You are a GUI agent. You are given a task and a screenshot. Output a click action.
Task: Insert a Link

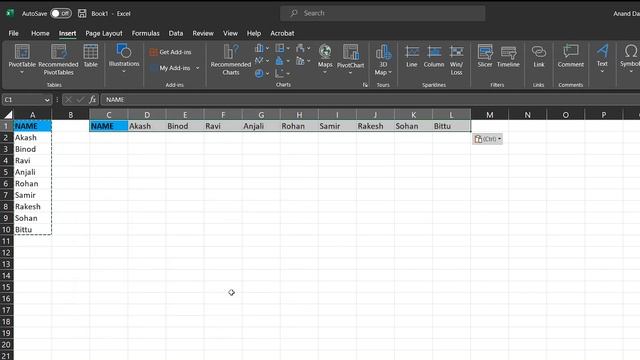(539, 56)
